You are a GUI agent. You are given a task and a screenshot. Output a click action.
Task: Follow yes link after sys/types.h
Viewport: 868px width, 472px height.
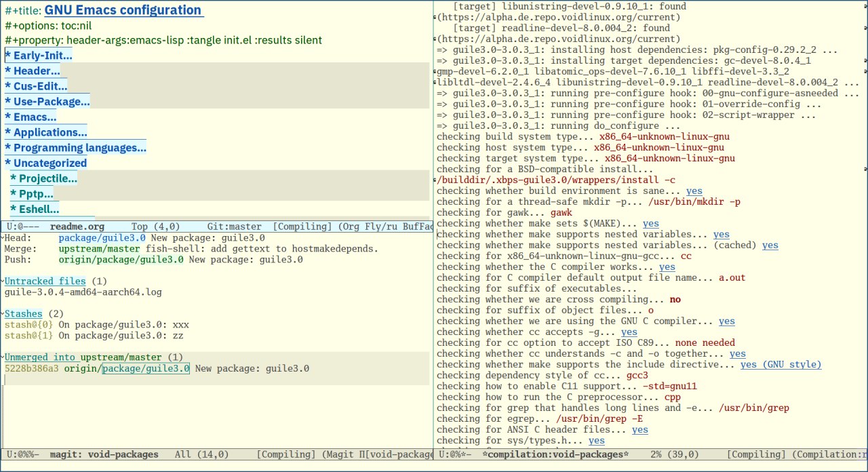coord(597,441)
